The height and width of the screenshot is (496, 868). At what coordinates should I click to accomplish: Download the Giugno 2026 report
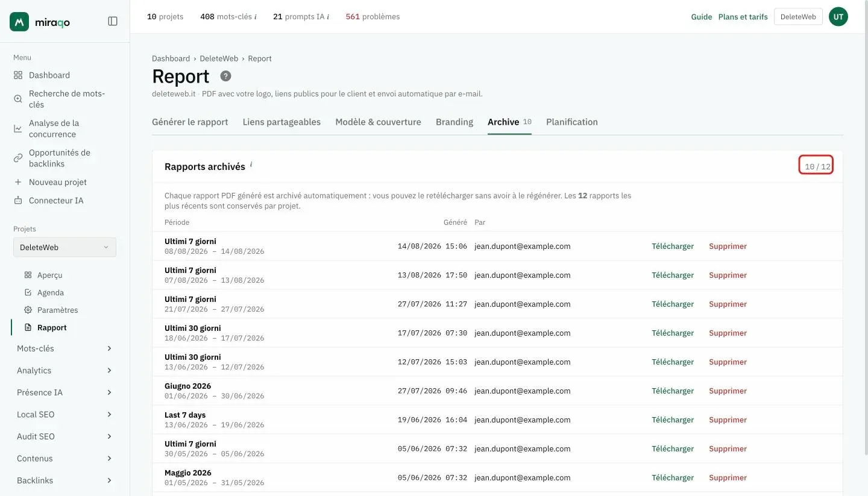(673, 391)
